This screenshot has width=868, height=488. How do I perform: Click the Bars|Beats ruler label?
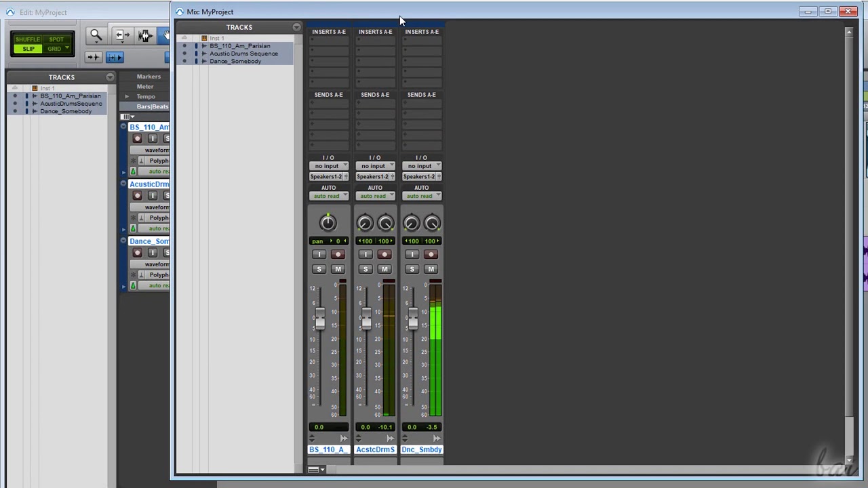click(152, 107)
